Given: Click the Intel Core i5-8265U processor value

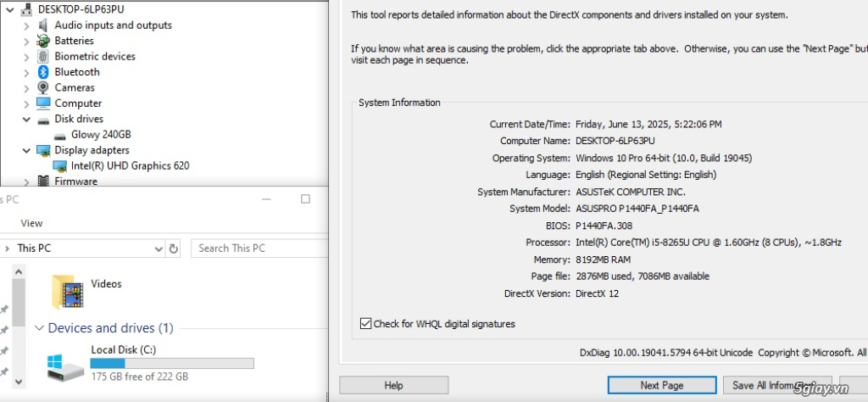Looking at the screenshot, I should click(x=709, y=243).
